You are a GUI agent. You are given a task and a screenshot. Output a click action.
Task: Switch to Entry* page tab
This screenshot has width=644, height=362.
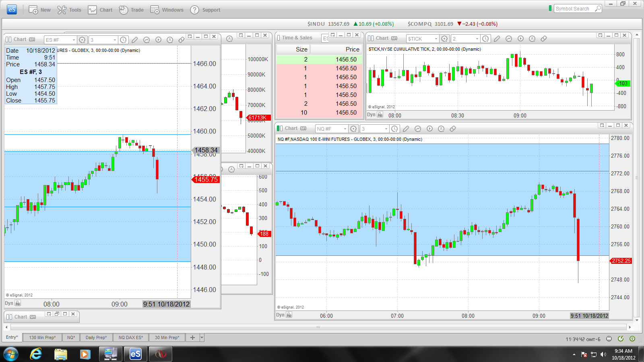click(12, 337)
